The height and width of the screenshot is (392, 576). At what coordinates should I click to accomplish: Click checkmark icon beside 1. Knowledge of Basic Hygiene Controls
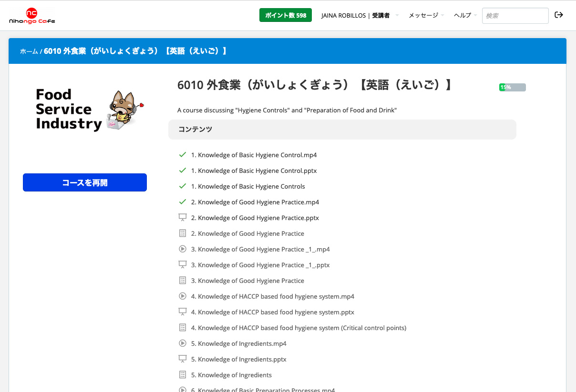182,186
